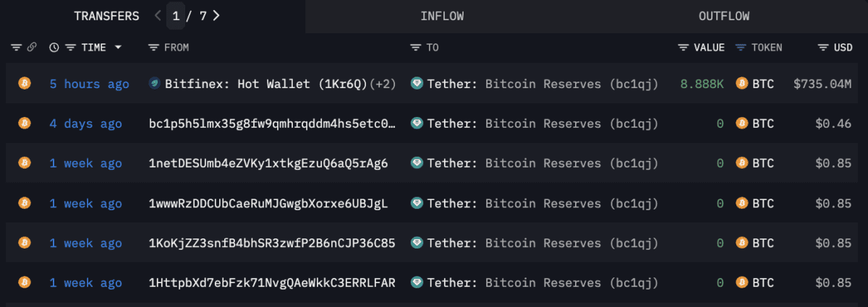Image resolution: width=868 pixels, height=307 pixels.
Task: Switch to the OUTFLOW tab
Action: 724,16
